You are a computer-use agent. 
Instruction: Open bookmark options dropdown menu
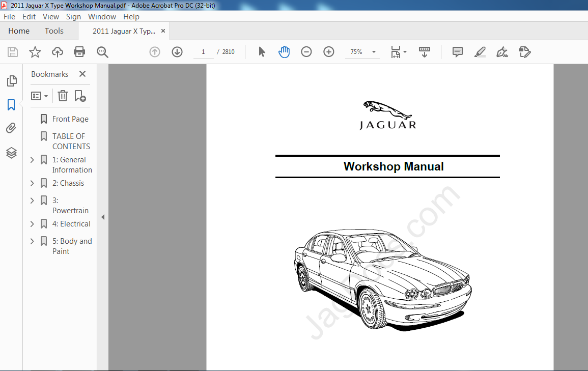[39, 96]
